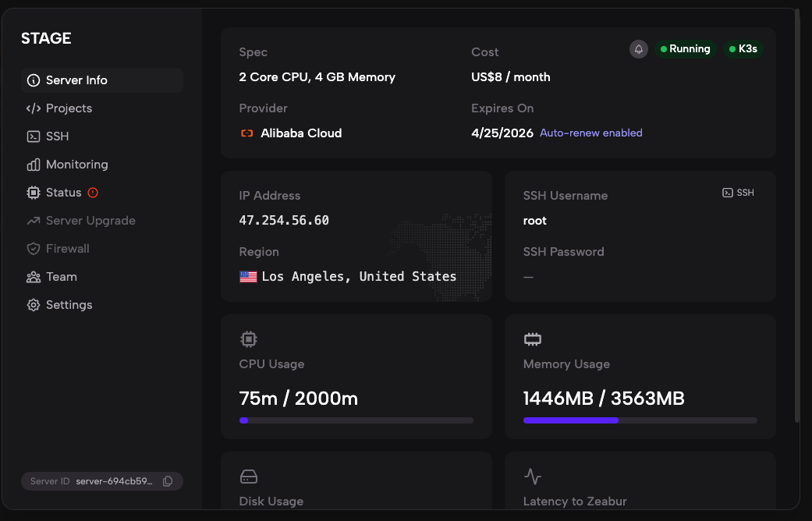Viewport: 812px width, 521px height.
Task: Click the disk drive icon above Disk Usage
Action: pyautogui.click(x=248, y=477)
